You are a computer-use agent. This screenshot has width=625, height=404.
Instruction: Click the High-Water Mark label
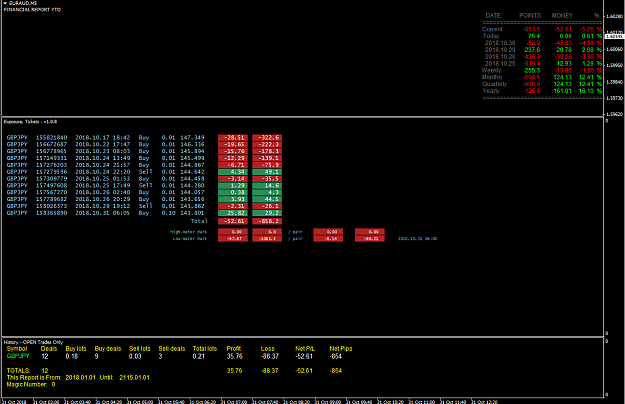point(189,231)
